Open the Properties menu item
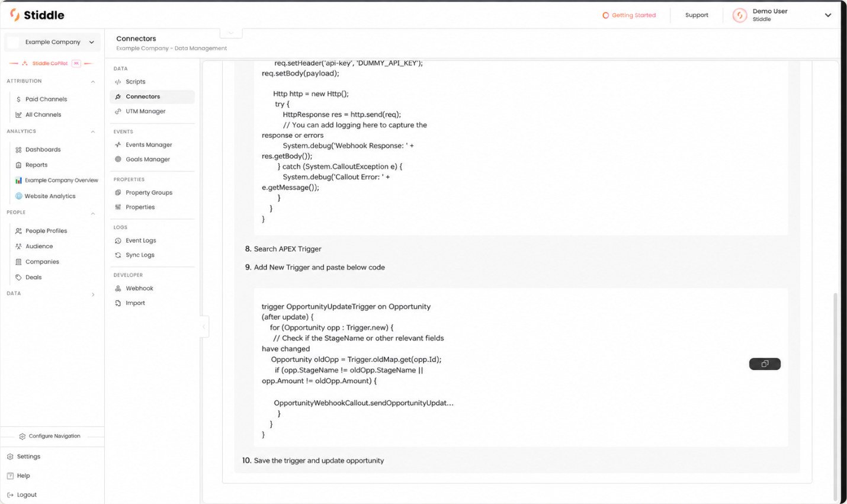 pyautogui.click(x=140, y=207)
